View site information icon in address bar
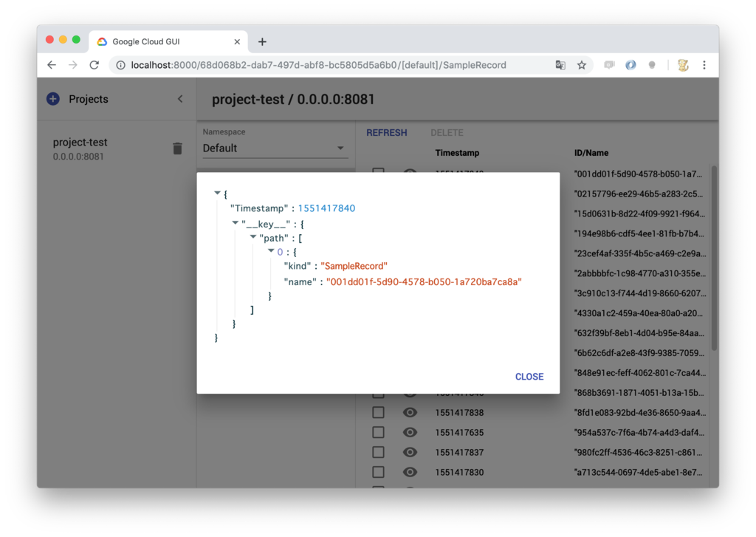Viewport: 756px width, 537px height. click(x=120, y=65)
